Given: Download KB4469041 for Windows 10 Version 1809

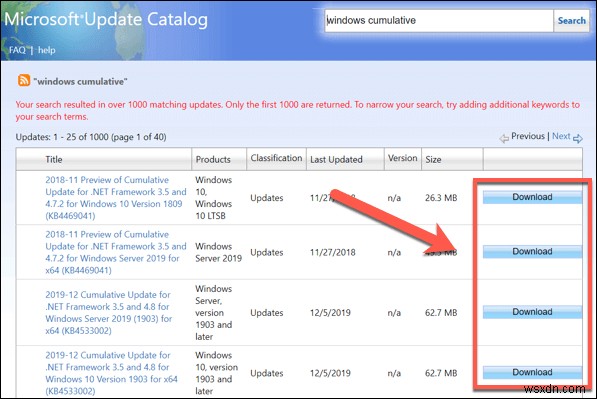Looking at the screenshot, I should (532, 197).
